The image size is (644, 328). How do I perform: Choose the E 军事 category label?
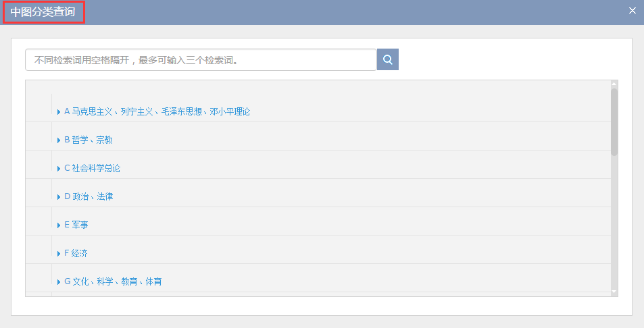click(76, 225)
